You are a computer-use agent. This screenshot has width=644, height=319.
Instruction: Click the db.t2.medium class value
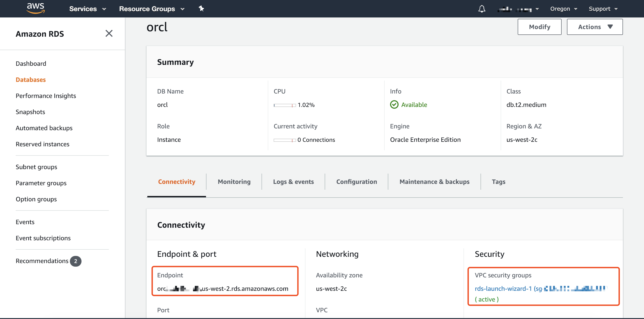pos(526,104)
